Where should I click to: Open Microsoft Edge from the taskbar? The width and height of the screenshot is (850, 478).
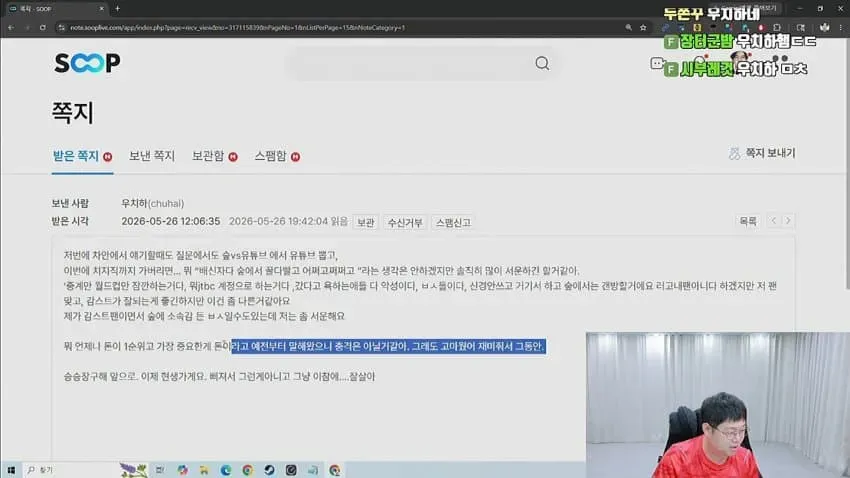coord(226,470)
